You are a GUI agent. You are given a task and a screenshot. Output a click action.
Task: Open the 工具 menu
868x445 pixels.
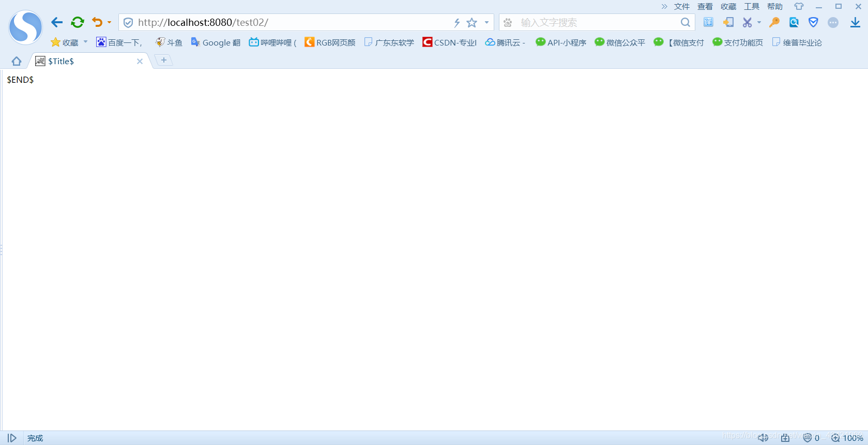[x=752, y=7]
